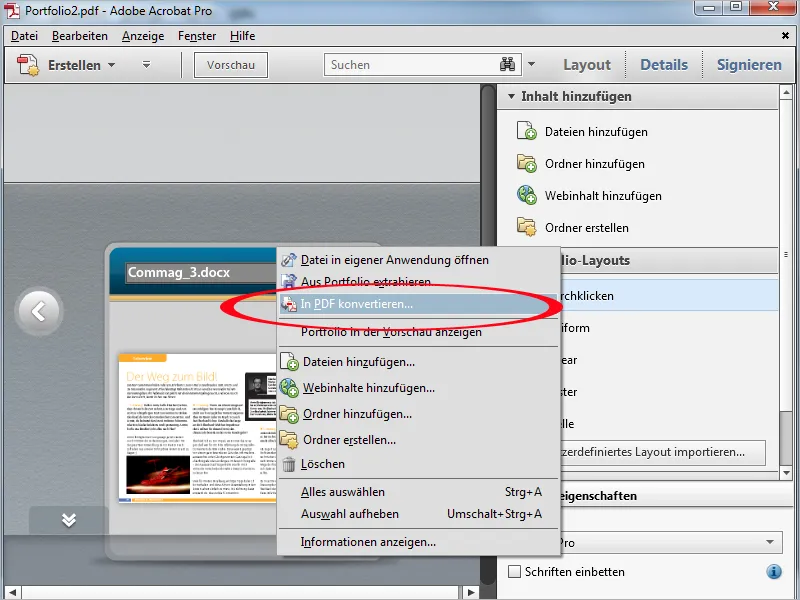Choose Ordner erstellen... in context menu
Image resolution: width=800 pixels, height=600 pixels.
point(418,440)
